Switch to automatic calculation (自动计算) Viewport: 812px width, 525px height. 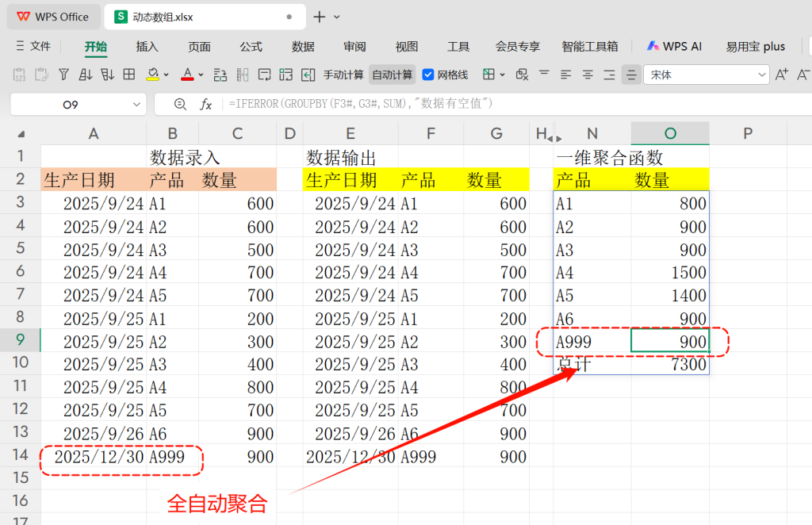[x=393, y=75]
